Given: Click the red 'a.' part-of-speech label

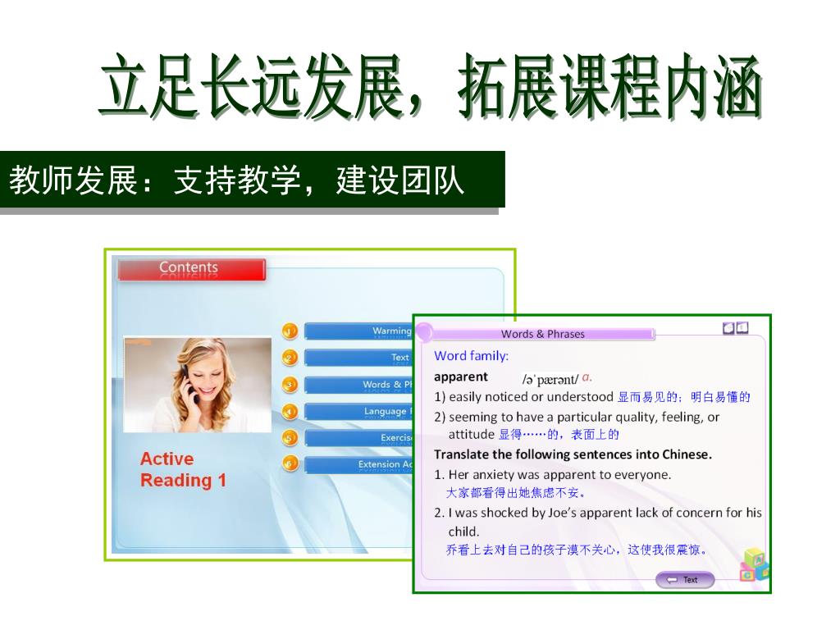Looking at the screenshot, I should (587, 377).
